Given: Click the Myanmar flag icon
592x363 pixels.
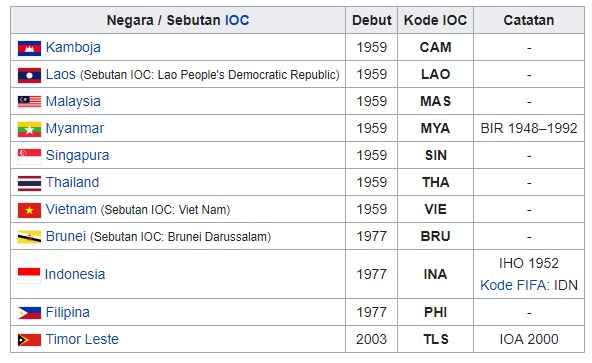Looking at the screenshot, I should [29, 130].
